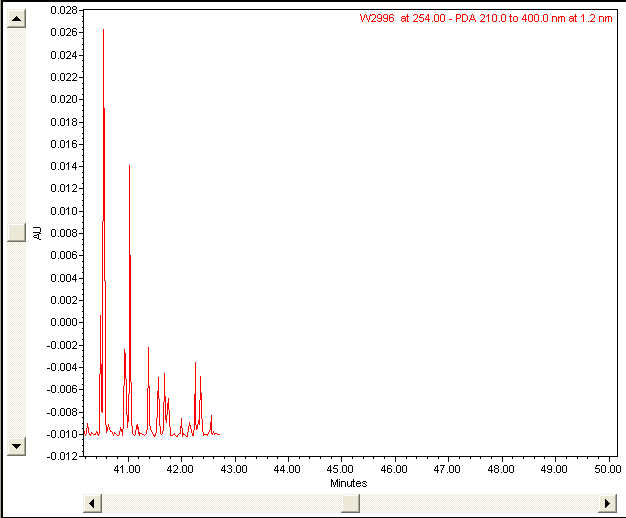This screenshot has width=626, height=518.
Task: Click the 41.00 tick label on x-axis
Action: [127, 469]
